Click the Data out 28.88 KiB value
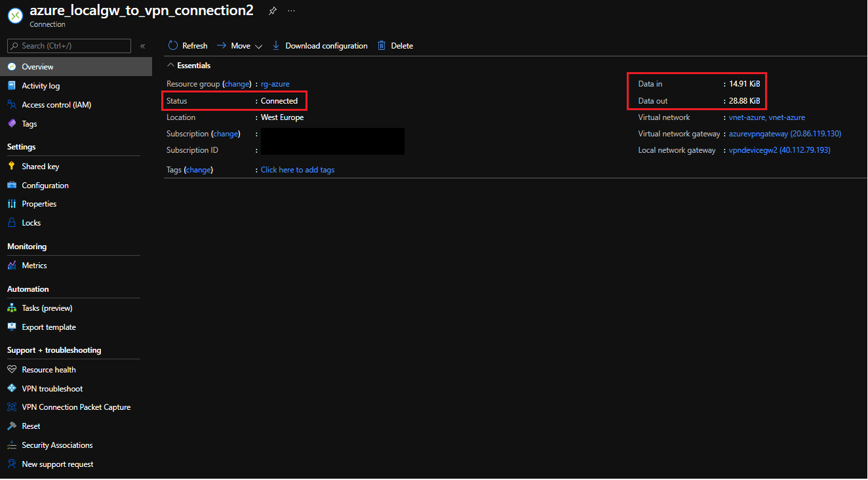The height and width of the screenshot is (480, 868). pyautogui.click(x=745, y=101)
